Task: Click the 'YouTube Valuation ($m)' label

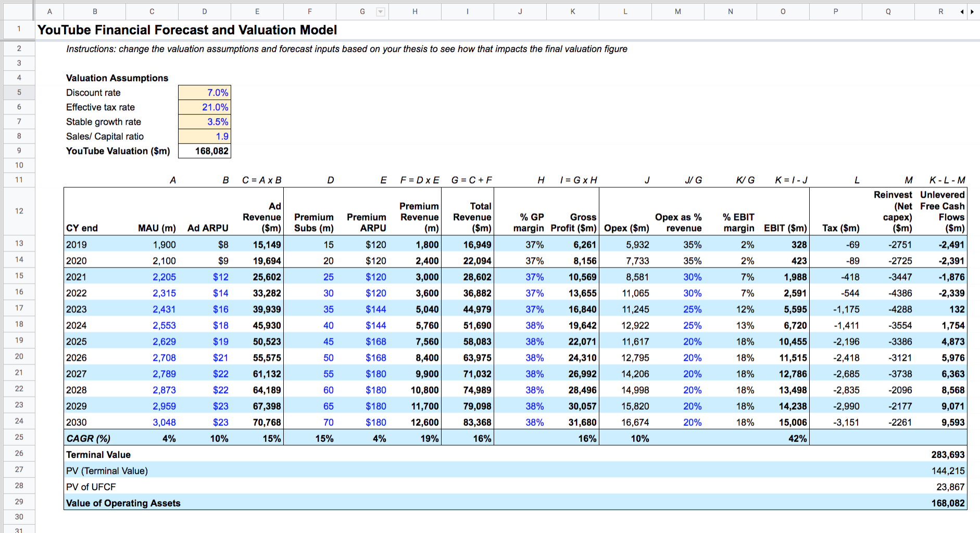Action: tap(118, 151)
